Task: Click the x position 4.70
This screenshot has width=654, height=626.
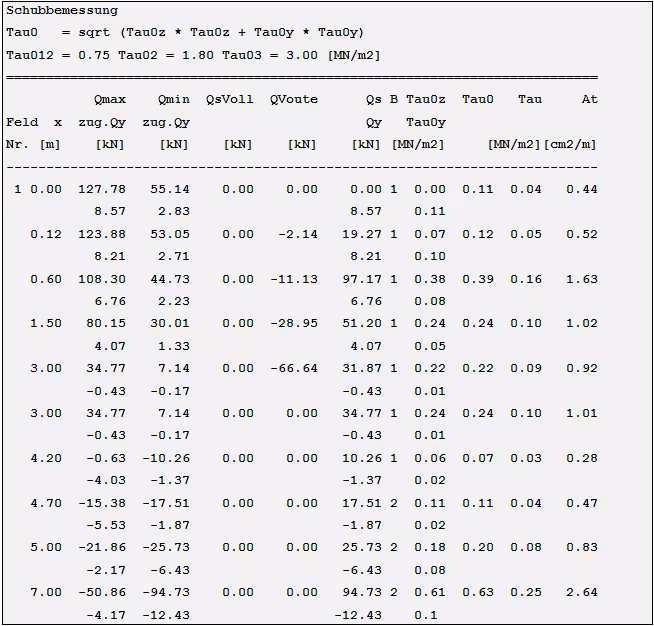Action: tap(46, 503)
